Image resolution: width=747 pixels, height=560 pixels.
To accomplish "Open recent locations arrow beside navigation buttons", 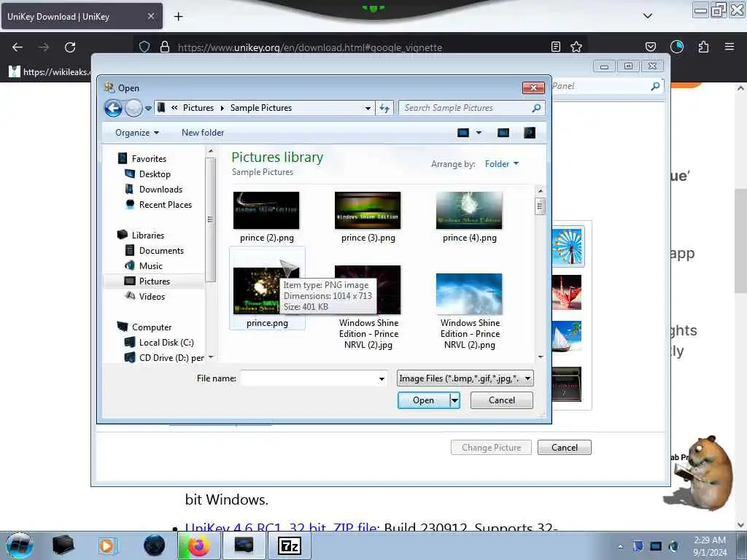I will pyautogui.click(x=148, y=109).
